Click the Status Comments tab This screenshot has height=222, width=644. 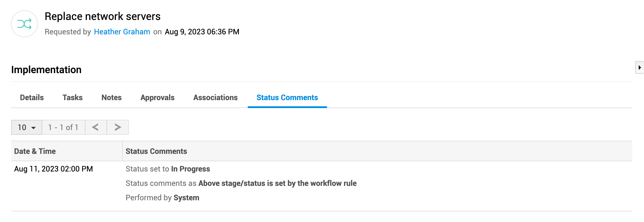[287, 97]
